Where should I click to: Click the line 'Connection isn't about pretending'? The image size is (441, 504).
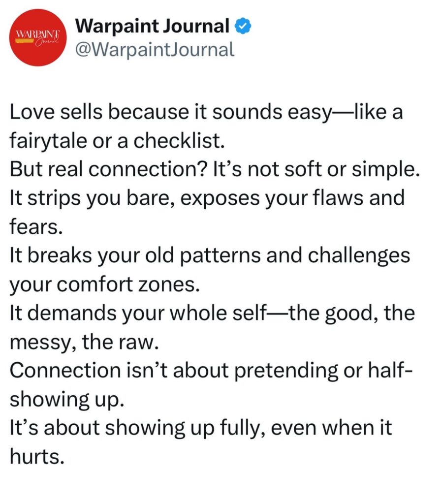coord(211,370)
